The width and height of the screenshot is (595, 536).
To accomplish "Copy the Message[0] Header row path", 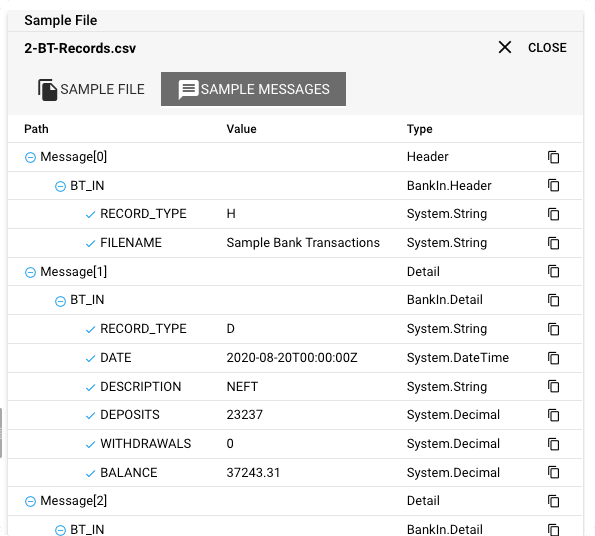I will (x=553, y=157).
